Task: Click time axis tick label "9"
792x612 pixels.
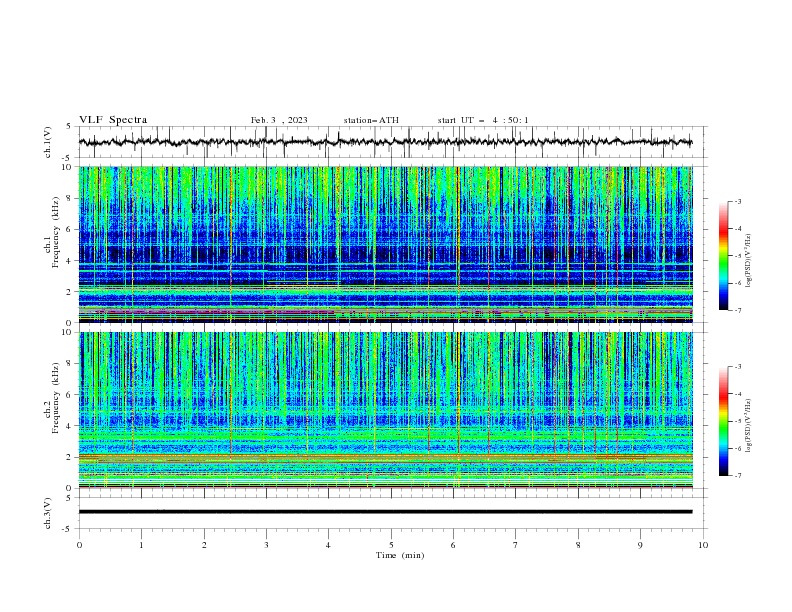Action: tap(640, 545)
